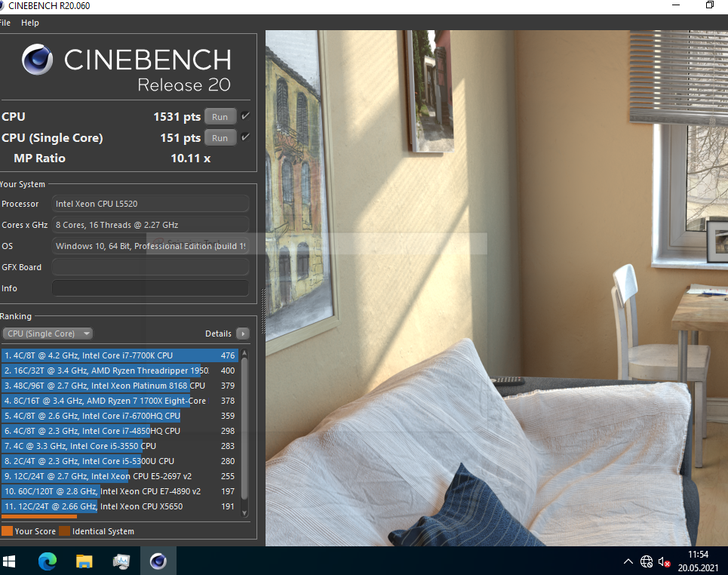Screen dimensions: 728x575
Task: Select ranking row Intel Core i7-4850HQ
Action: [120, 431]
